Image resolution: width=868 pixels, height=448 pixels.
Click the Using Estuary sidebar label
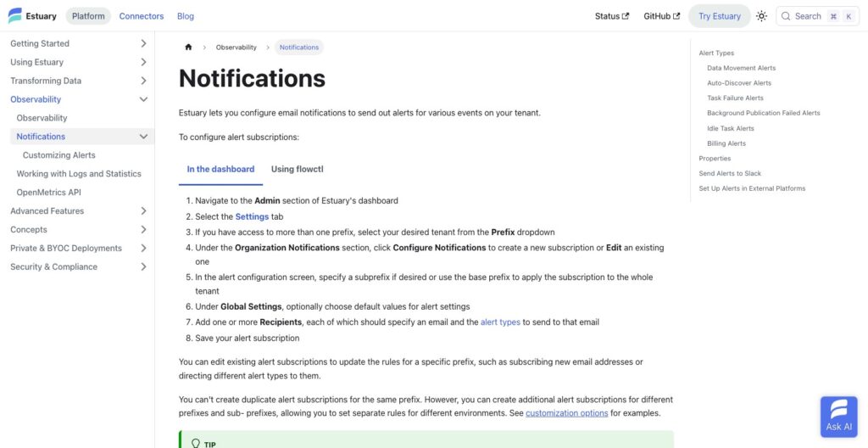click(x=37, y=62)
